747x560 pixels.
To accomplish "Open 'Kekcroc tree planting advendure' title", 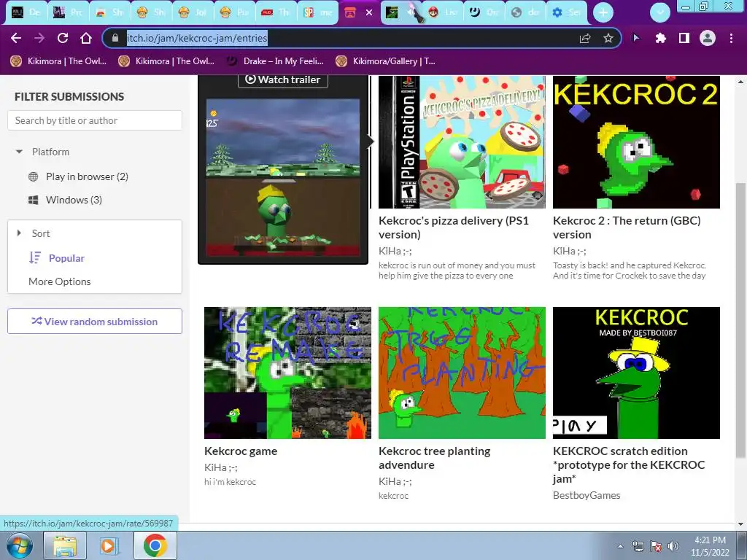I will coord(435,458).
